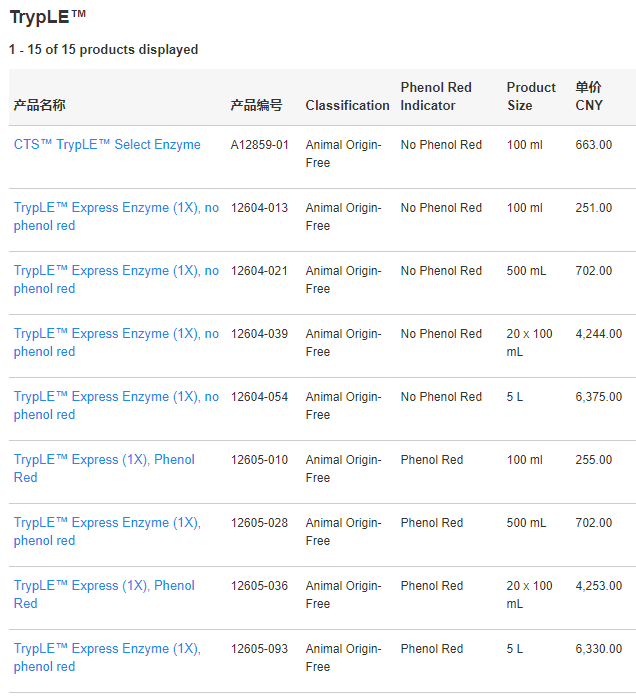
Task: Open TrypLE Express link for catalog 12604-013
Action: pyautogui.click(x=116, y=216)
